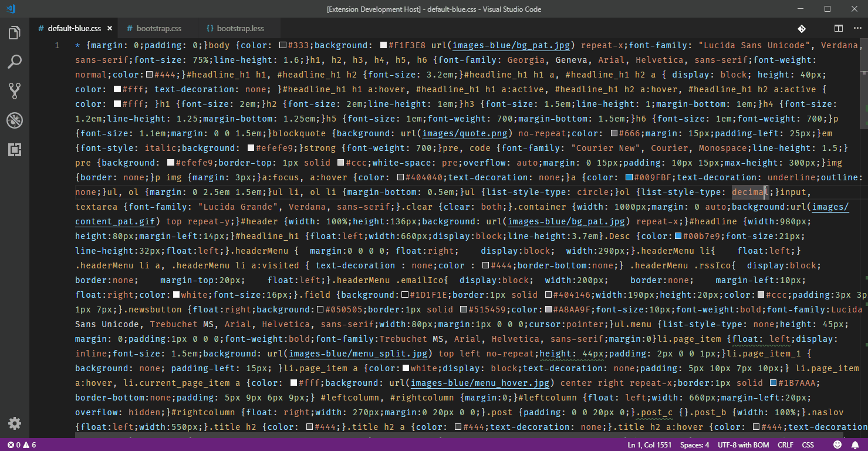Image resolution: width=868 pixels, height=451 pixels.
Task: Close the default-blue.css tab
Action: pos(110,28)
